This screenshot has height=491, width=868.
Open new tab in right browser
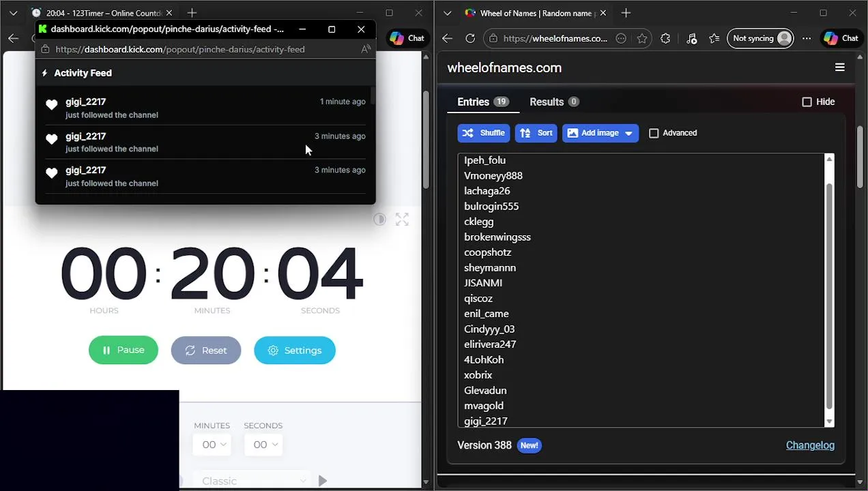click(626, 13)
